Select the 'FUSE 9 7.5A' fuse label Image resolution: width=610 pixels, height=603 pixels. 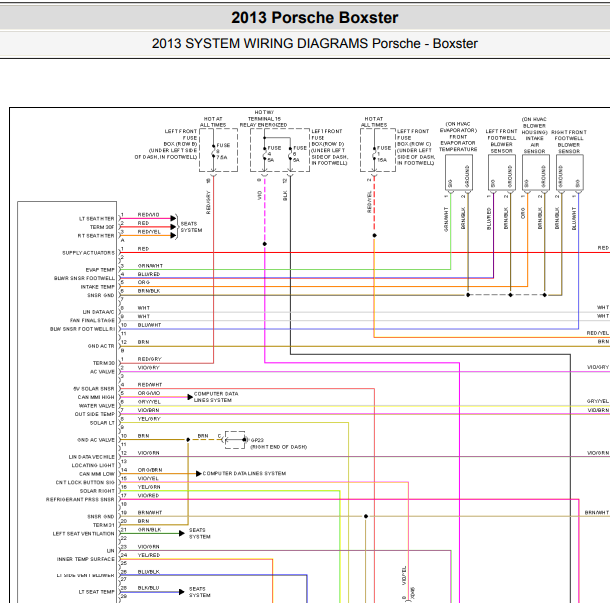pyautogui.click(x=222, y=151)
